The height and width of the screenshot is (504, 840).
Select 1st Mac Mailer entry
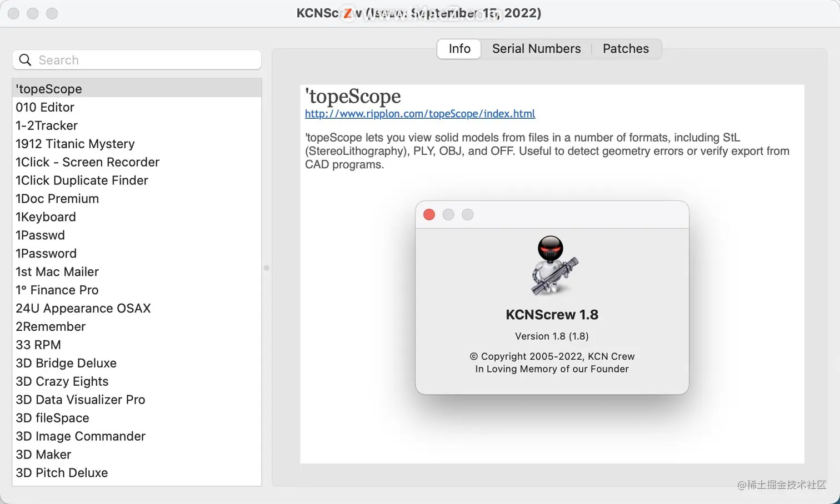(x=137, y=272)
